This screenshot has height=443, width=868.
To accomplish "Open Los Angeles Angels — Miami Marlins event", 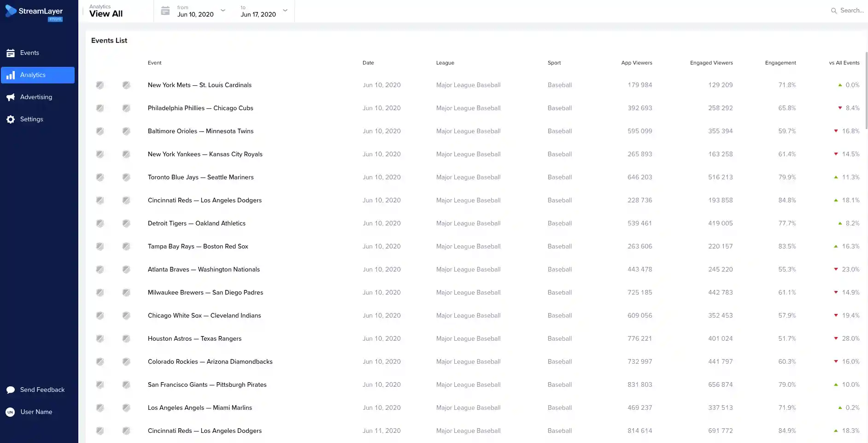I will [x=200, y=408].
